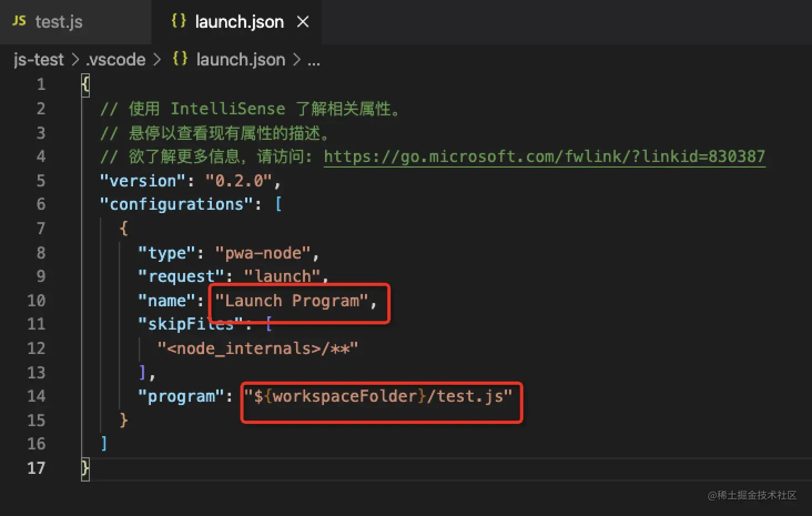Click the "launch" request value

[x=282, y=276]
